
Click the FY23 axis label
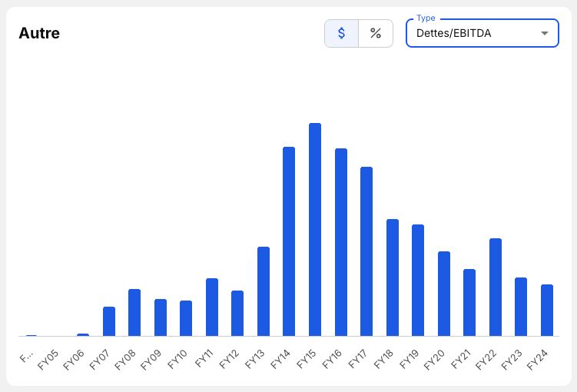click(512, 360)
